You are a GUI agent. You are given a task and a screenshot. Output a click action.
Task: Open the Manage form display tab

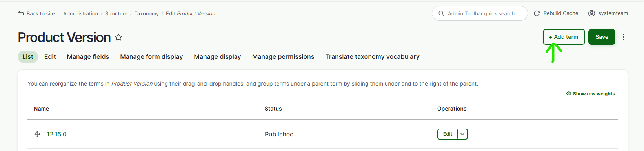[151, 57]
